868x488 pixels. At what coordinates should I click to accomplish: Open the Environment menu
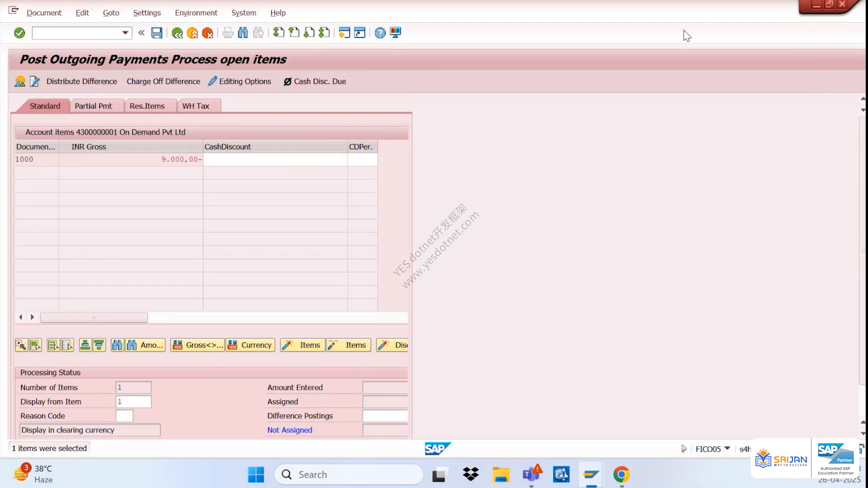(196, 13)
